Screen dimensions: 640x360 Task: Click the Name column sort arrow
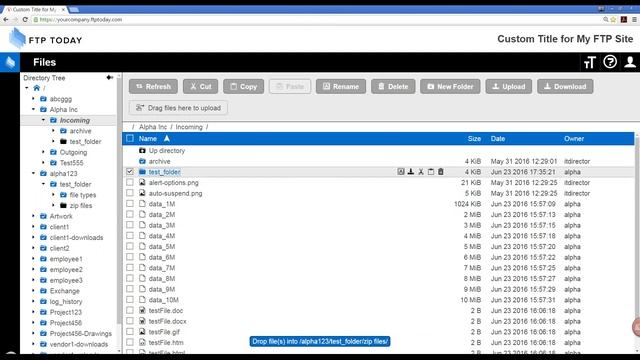click(x=167, y=139)
